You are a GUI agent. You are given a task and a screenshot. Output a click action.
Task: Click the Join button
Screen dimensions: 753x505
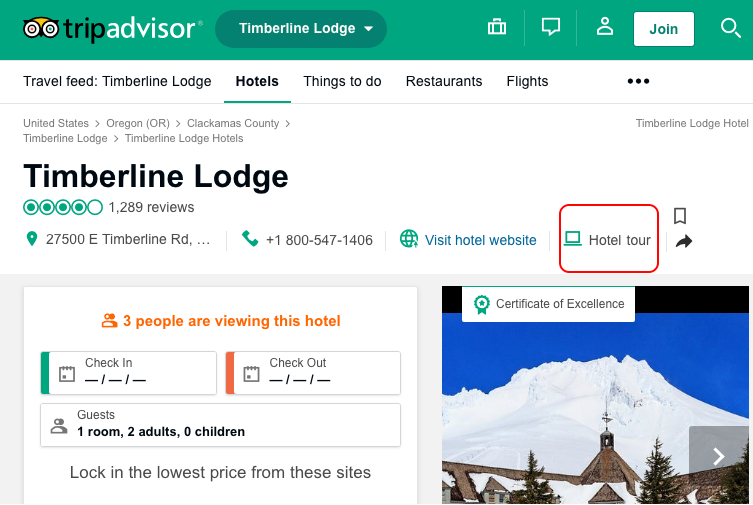(664, 29)
